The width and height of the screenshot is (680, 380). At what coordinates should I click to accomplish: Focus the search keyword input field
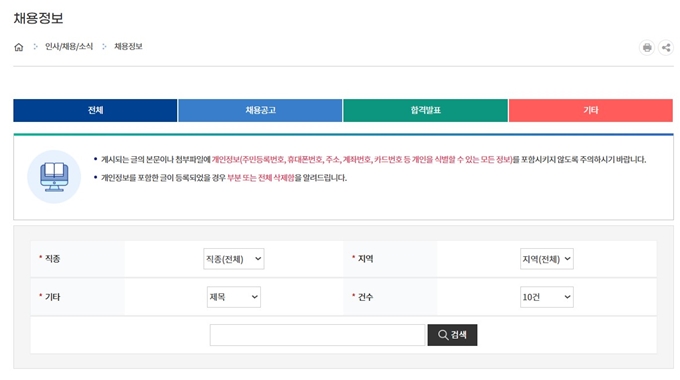point(317,335)
